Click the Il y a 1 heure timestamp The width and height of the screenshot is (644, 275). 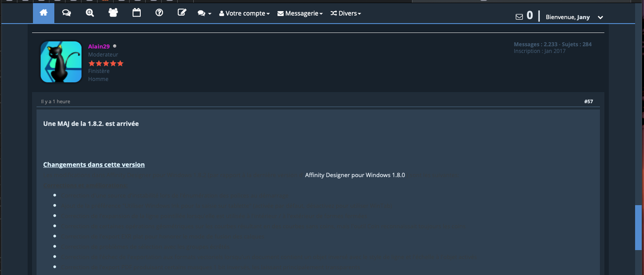point(56,102)
